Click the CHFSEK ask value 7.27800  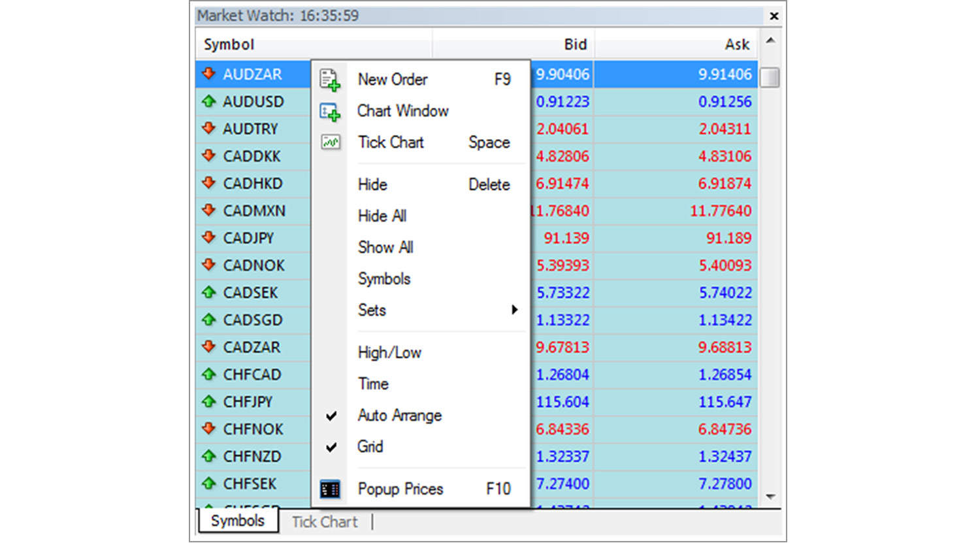click(725, 484)
